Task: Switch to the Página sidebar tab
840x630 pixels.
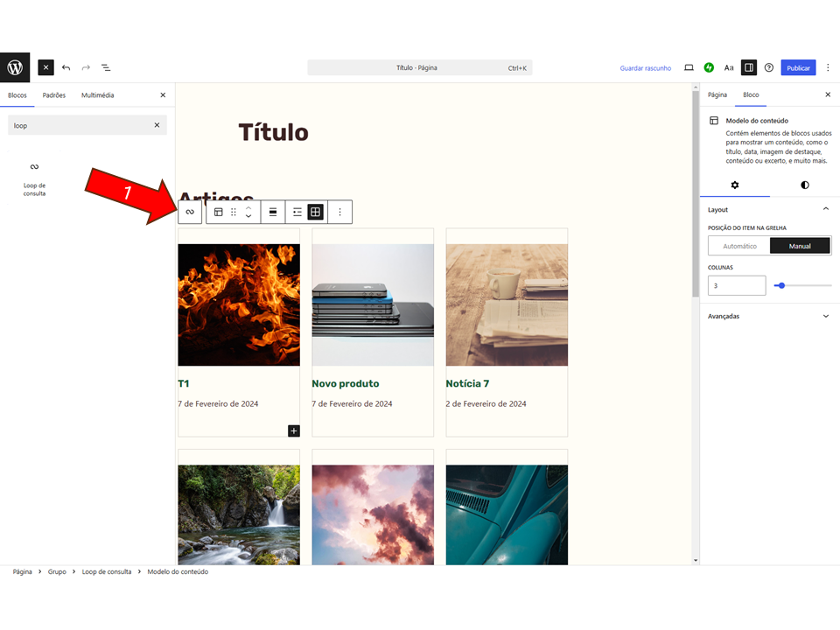Action: coord(717,94)
